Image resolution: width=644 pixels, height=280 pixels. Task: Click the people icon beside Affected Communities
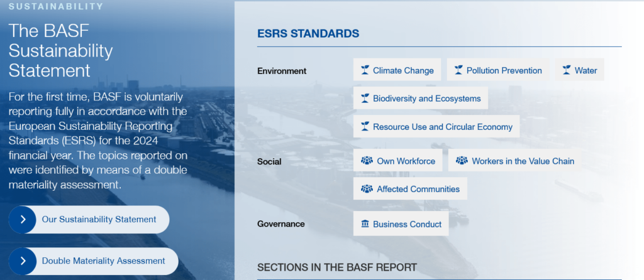(x=367, y=188)
